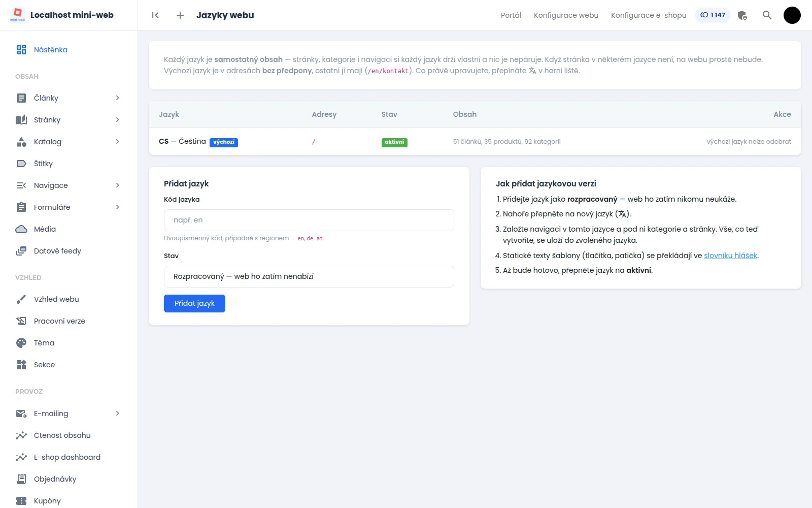The image size is (812, 508).
Task: Expand the Formuláře submenu chevron
Action: tap(117, 207)
